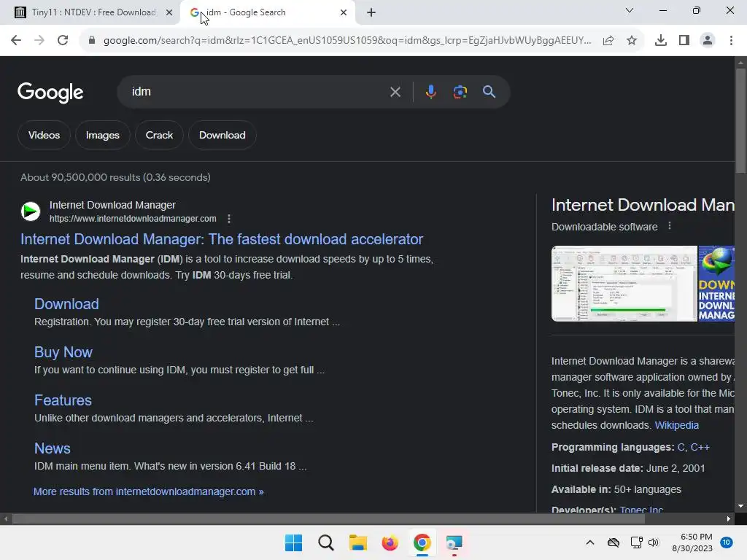
Task: Open the volume tray icon
Action: point(654,542)
